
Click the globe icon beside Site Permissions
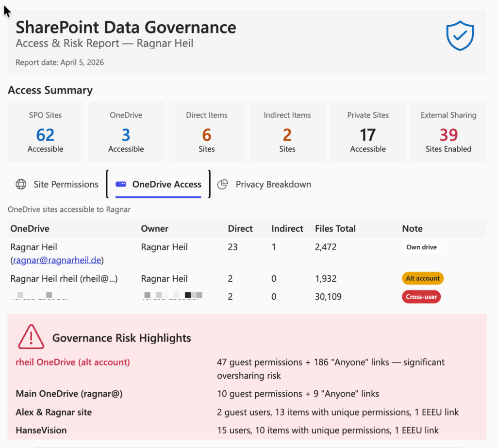coord(21,184)
